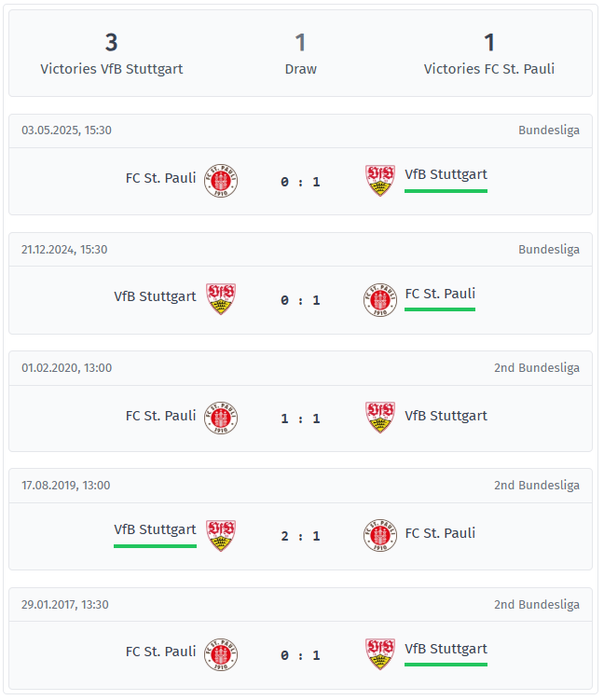Select the 1 : 1 draw score from 01.02.2020
604x700 pixels.
[x=300, y=419]
